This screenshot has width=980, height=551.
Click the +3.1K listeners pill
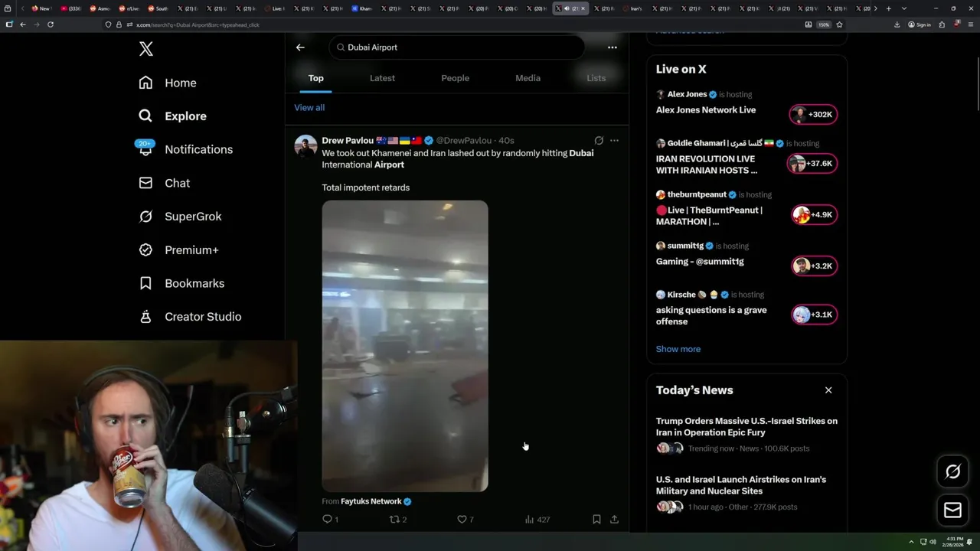(x=814, y=315)
